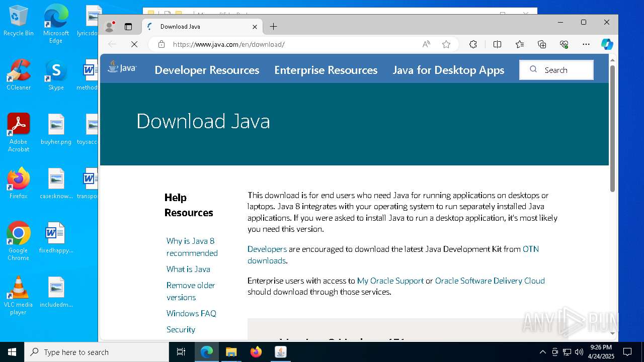Image resolution: width=644 pixels, height=362 pixels.
Task: Open the clock and calendar
Action: [601, 352]
